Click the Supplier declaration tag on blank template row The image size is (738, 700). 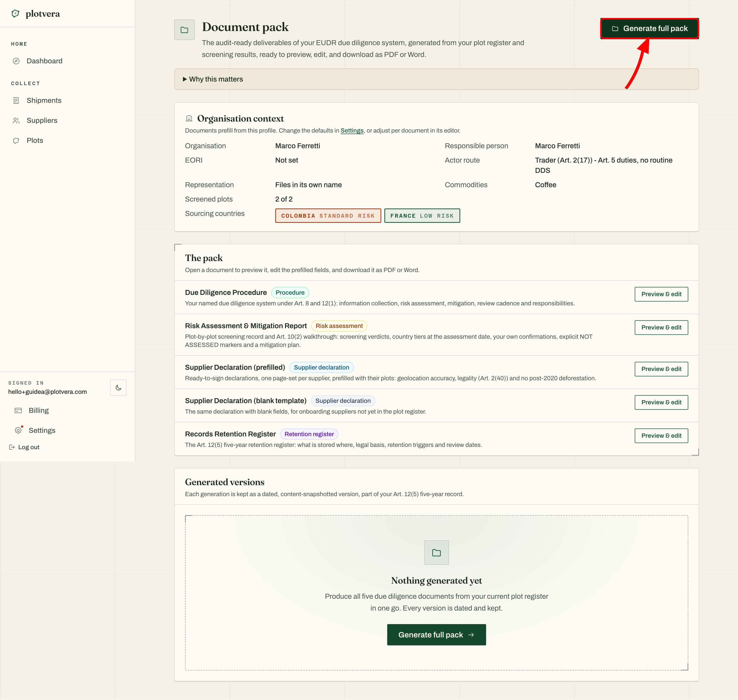(x=343, y=401)
